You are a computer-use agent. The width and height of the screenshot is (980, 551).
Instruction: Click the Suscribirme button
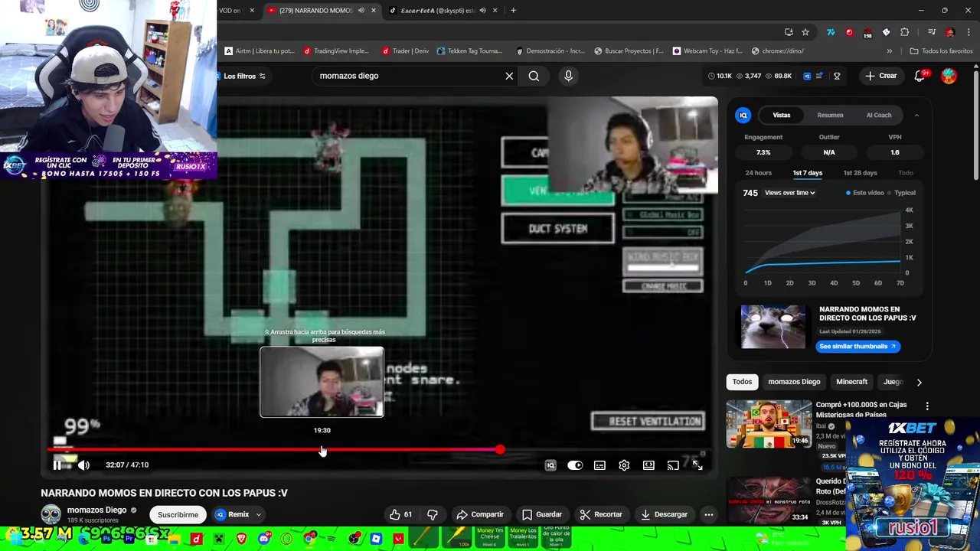pyautogui.click(x=178, y=514)
